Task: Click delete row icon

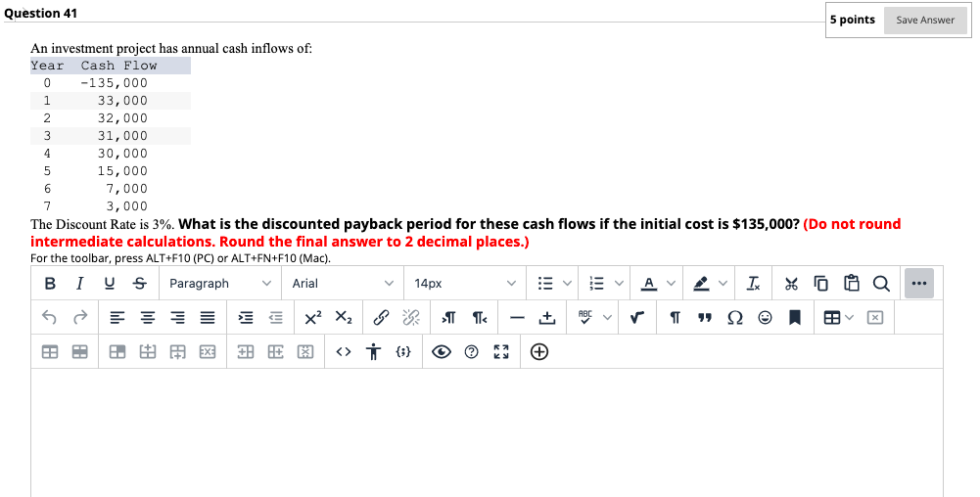Action: pos(208,352)
